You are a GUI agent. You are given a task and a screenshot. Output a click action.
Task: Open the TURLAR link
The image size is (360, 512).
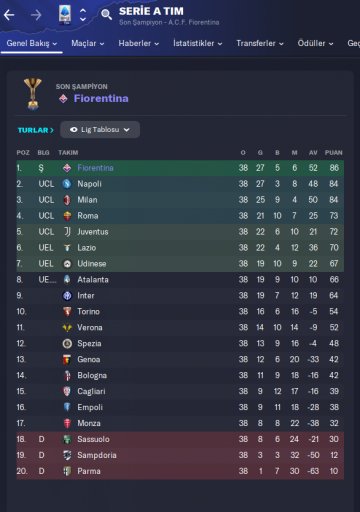pos(36,130)
